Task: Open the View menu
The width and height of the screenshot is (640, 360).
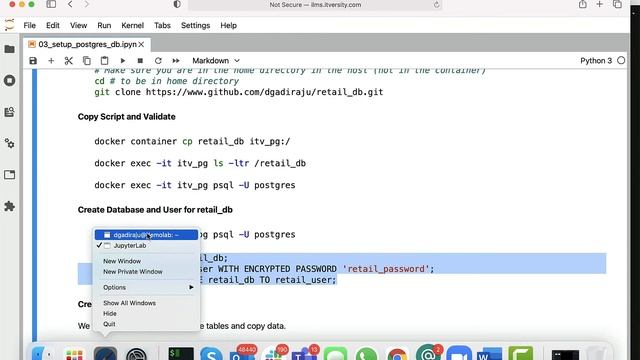Action: 78,25
